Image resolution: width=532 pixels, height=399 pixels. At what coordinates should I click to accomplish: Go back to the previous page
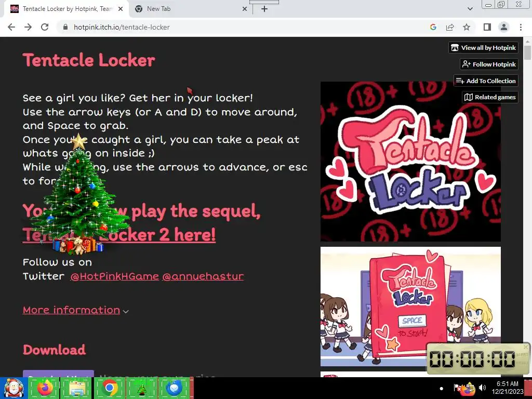pos(11,27)
